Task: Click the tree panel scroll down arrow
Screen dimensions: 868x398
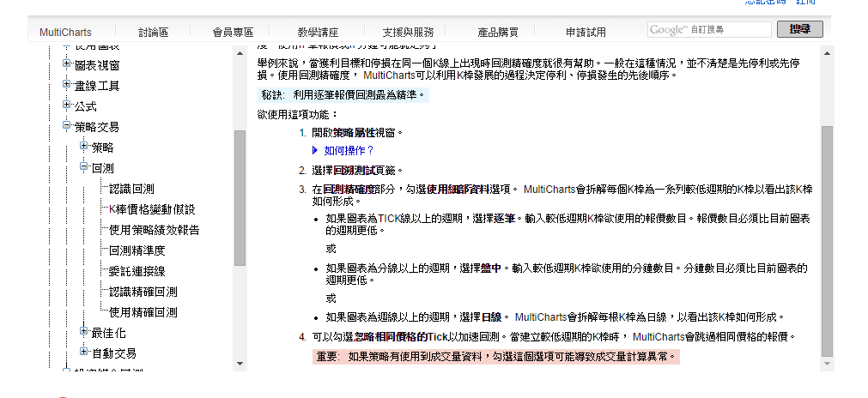Action: [240, 363]
